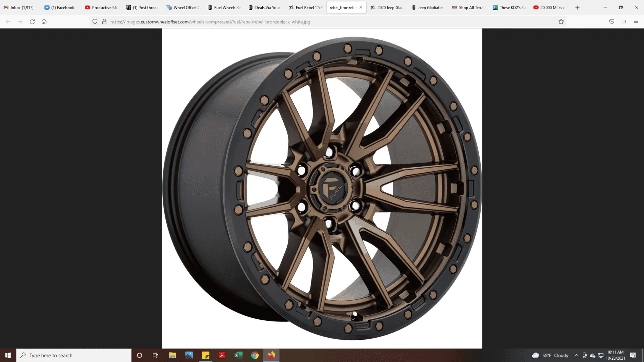This screenshot has height=362, width=644.
Task: Open the Firefox home page
Action: click(44, 22)
